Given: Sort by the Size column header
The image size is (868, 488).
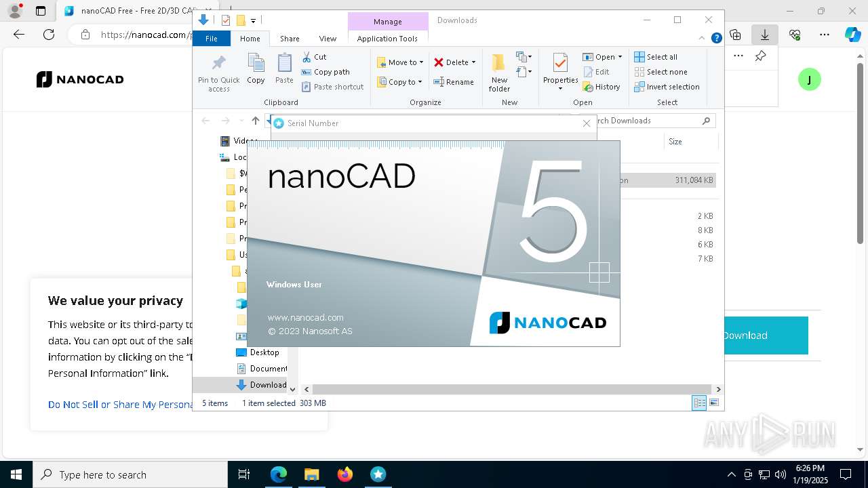Looking at the screenshot, I should click(x=690, y=142).
